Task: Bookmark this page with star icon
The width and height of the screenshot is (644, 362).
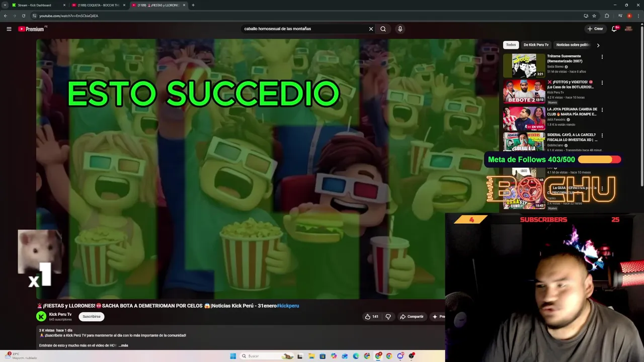Action: point(594,16)
